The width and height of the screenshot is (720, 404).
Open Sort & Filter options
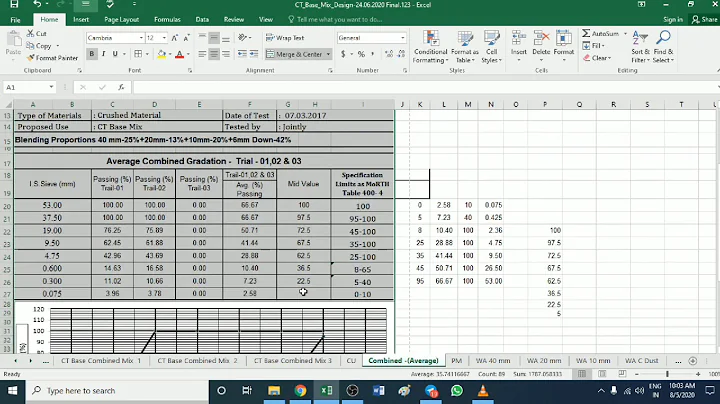(640, 47)
